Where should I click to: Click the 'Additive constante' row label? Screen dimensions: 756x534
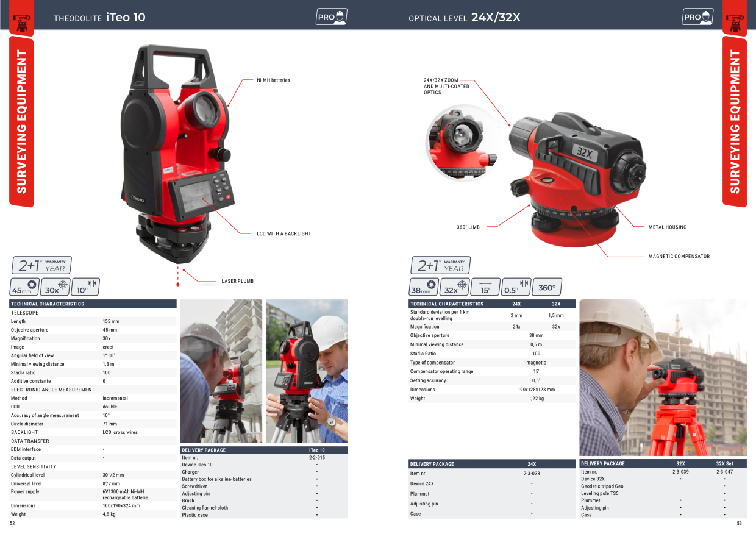coord(30,381)
